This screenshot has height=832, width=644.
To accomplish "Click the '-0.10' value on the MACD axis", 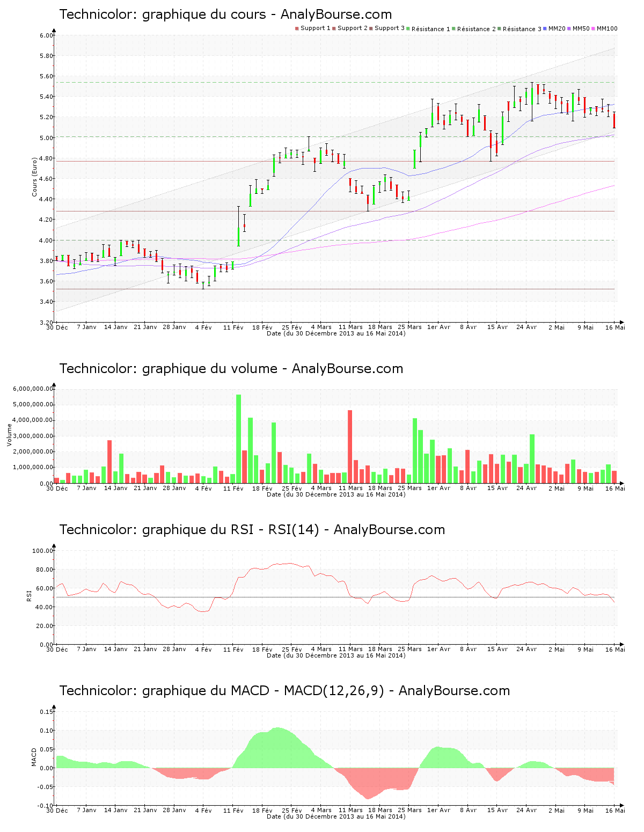I will [45, 806].
